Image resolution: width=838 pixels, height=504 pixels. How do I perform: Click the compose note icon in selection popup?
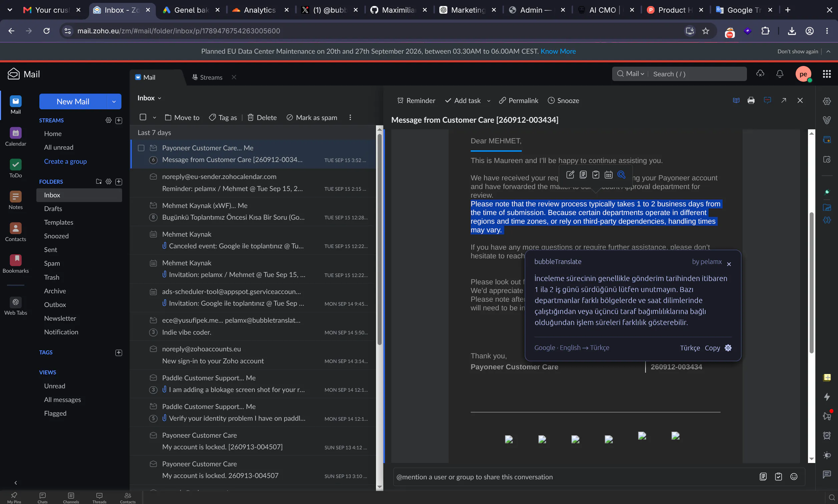tap(570, 175)
